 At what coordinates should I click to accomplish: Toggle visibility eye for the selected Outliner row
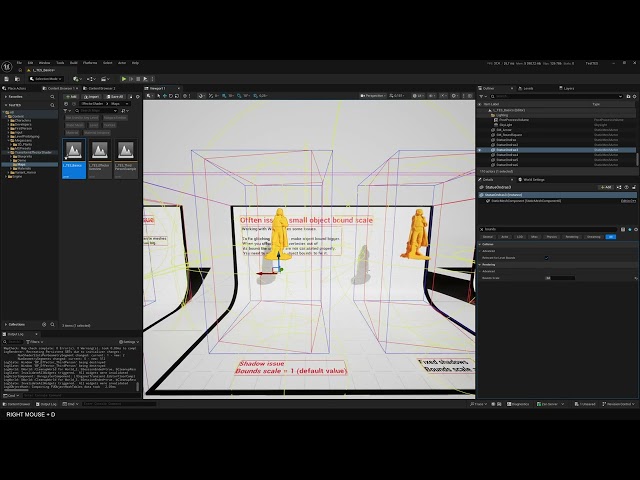pyautogui.click(x=480, y=150)
